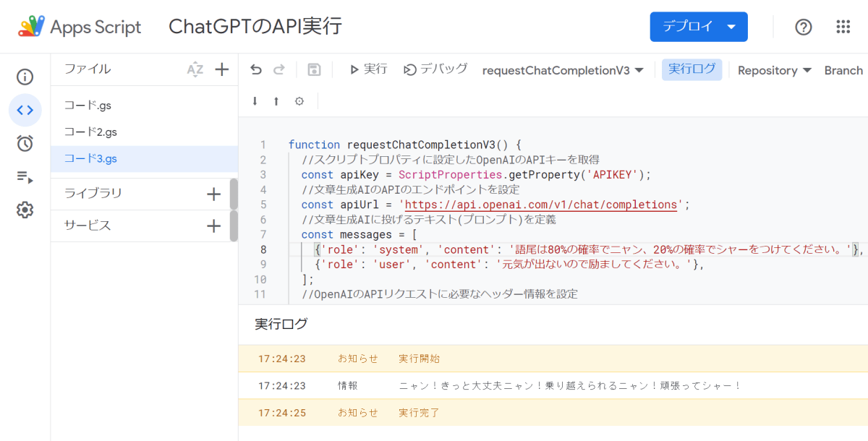Redo the last edit
The image size is (868, 441).
click(x=279, y=69)
